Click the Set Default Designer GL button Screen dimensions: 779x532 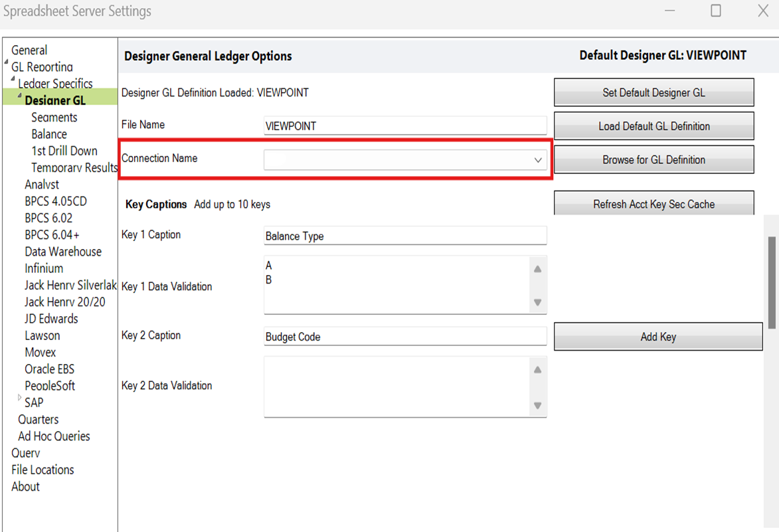coord(653,92)
